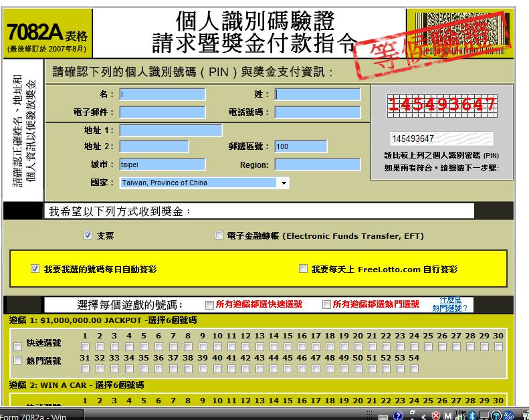Viewport: 529px width, 420px height.
Task: Select number 7 in Game 1
Action: click(173, 347)
